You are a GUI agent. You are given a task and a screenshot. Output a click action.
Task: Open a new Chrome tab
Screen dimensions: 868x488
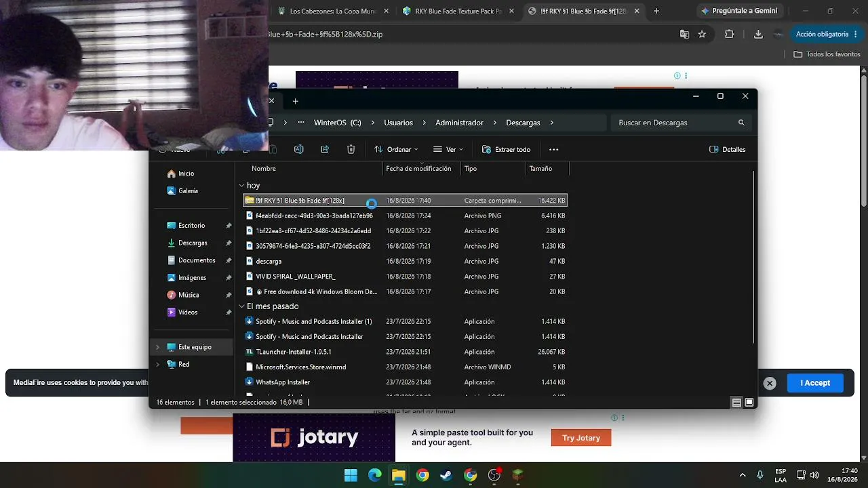click(656, 11)
